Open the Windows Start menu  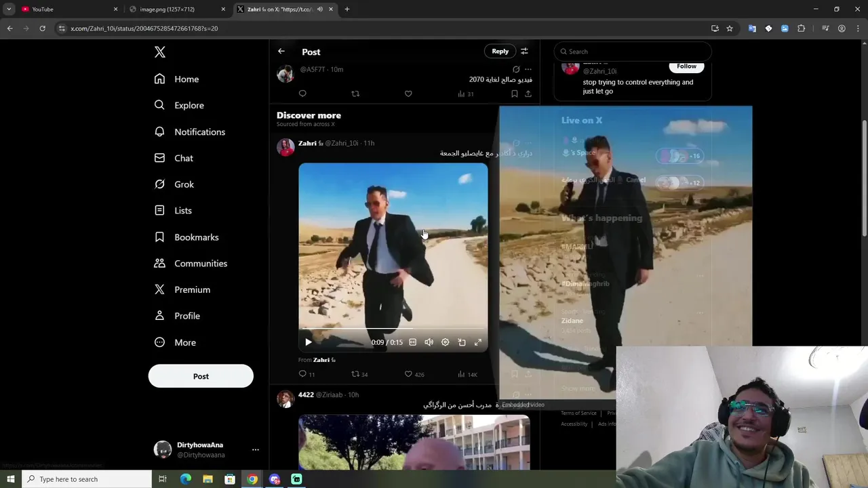coord(10,479)
